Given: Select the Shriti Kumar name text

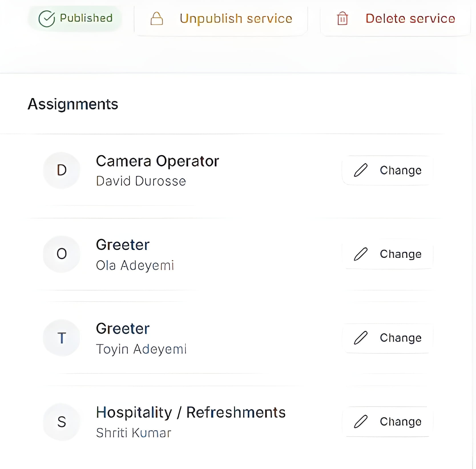Looking at the screenshot, I should pyautogui.click(x=134, y=433).
